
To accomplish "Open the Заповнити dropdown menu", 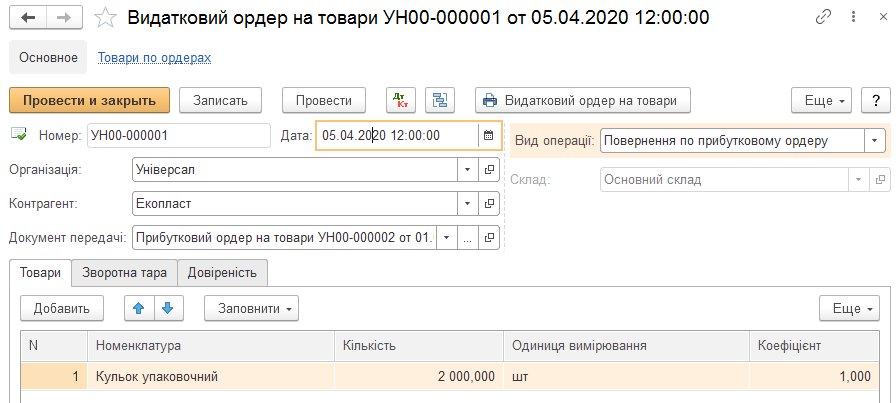I will point(251,309).
